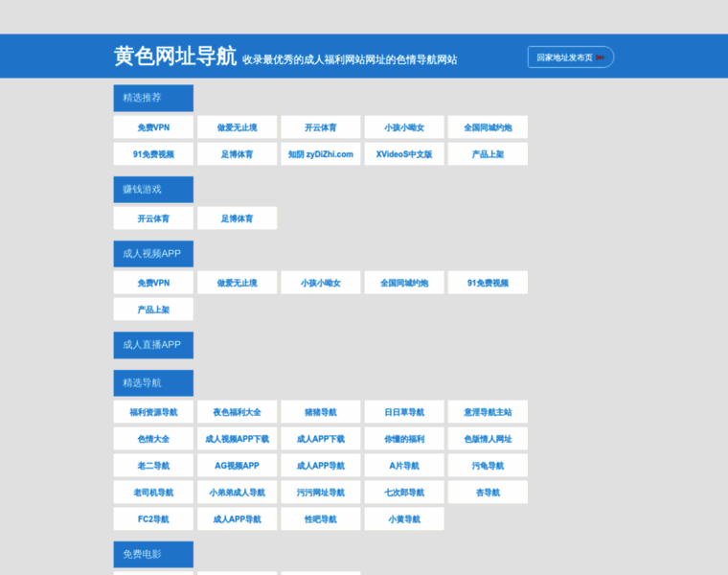Open 足博体育 under 赚钱游戏
728x575 pixels.
pos(238,218)
